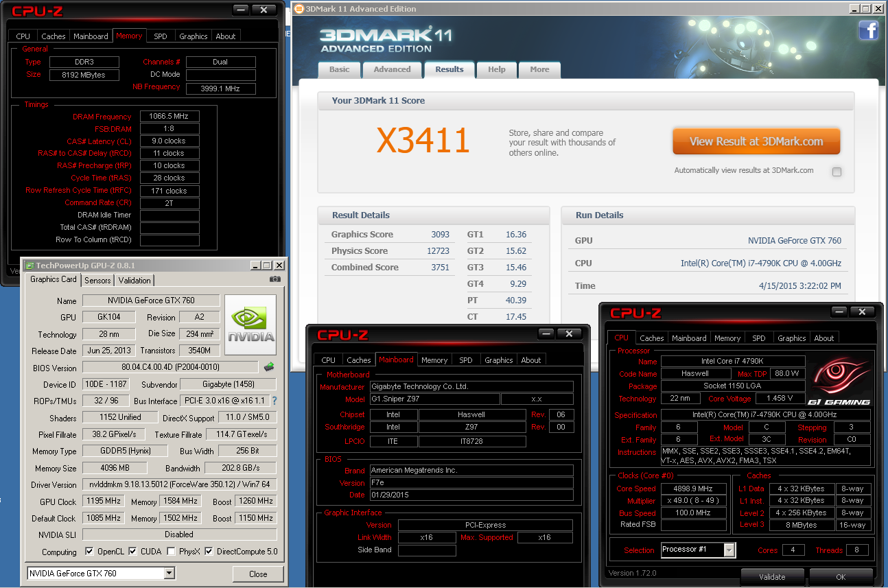
Task: Click the NVIDIA logo in GPU-Z
Action: tap(250, 325)
